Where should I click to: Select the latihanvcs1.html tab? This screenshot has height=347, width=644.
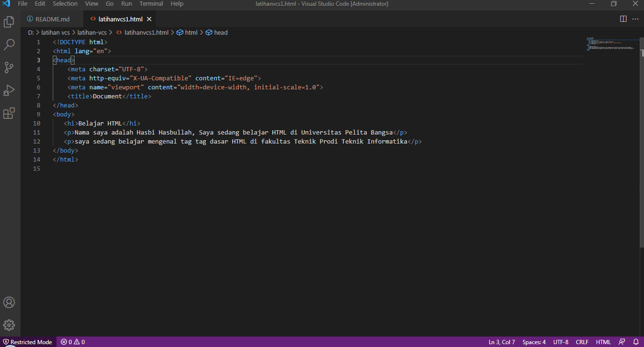pyautogui.click(x=120, y=19)
